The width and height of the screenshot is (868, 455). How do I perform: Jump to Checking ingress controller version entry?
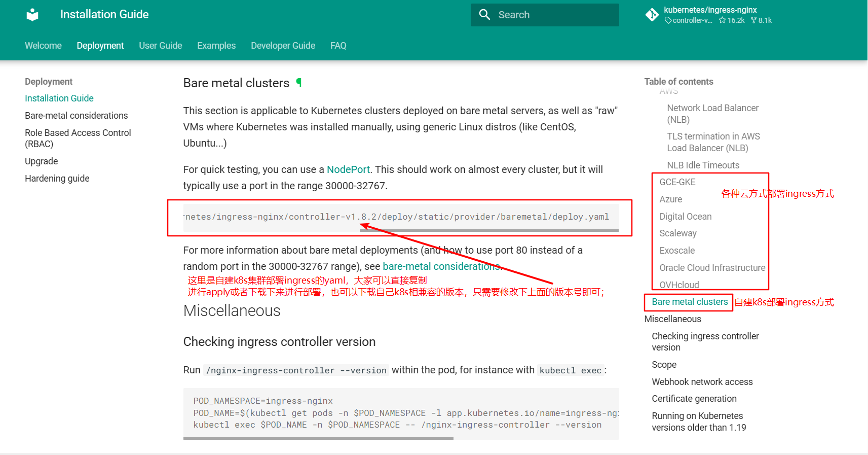tap(705, 342)
